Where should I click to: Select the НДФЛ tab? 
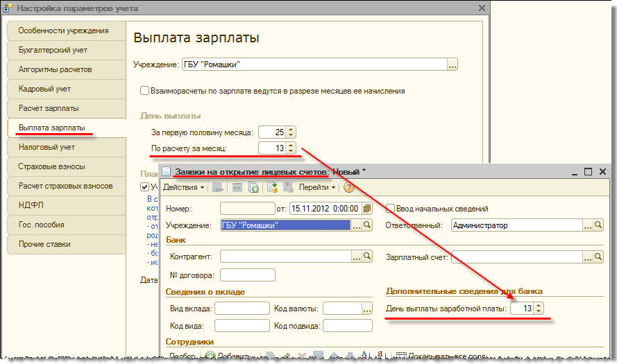(x=67, y=205)
